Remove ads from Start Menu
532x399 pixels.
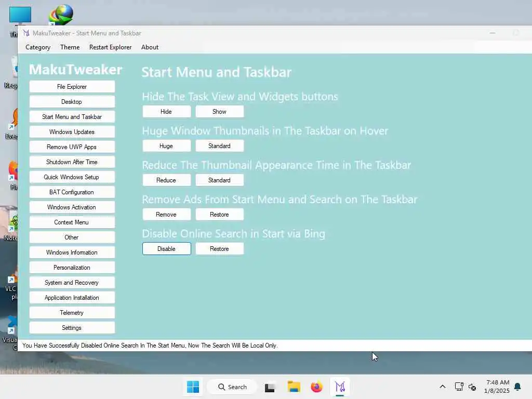pyautogui.click(x=166, y=215)
